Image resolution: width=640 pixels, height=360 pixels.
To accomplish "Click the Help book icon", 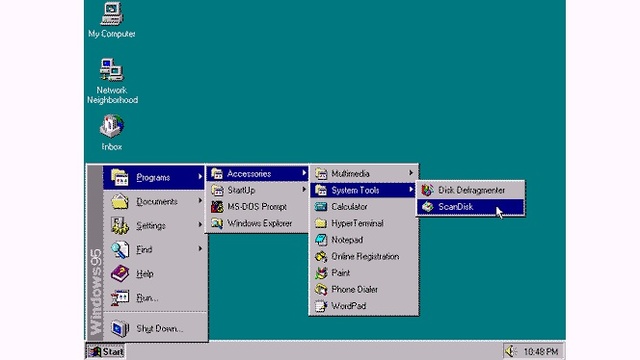I will [120, 273].
